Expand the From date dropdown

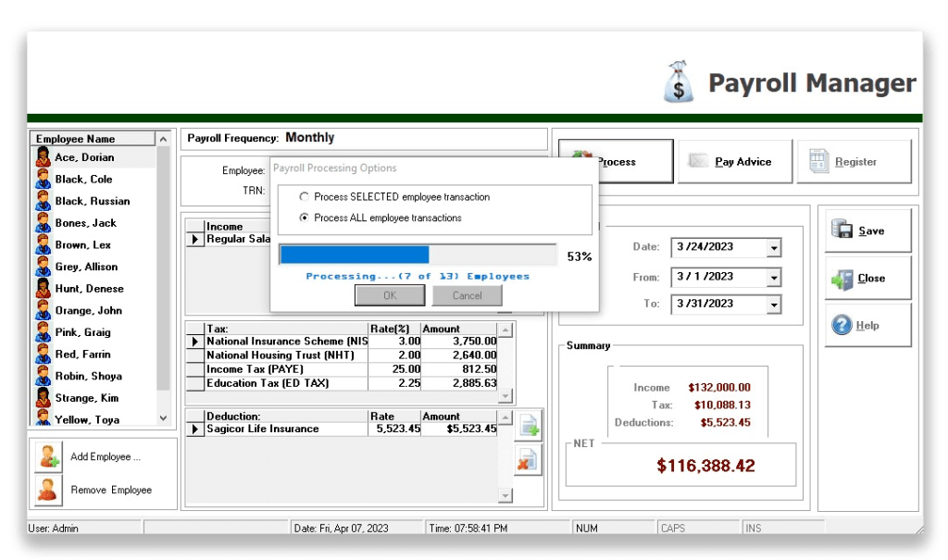(x=774, y=278)
